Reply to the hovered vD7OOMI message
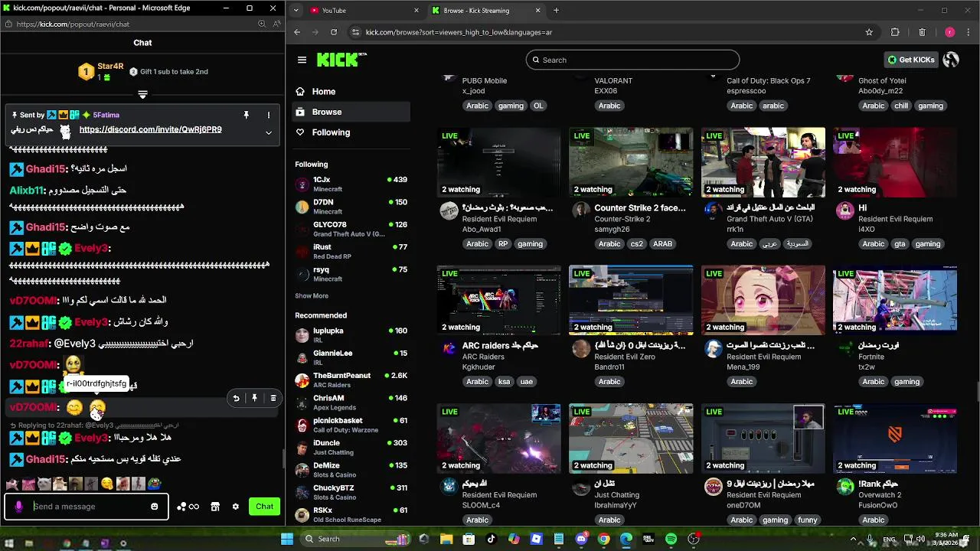The height and width of the screenshot is (551, 980). coord(236,398)
